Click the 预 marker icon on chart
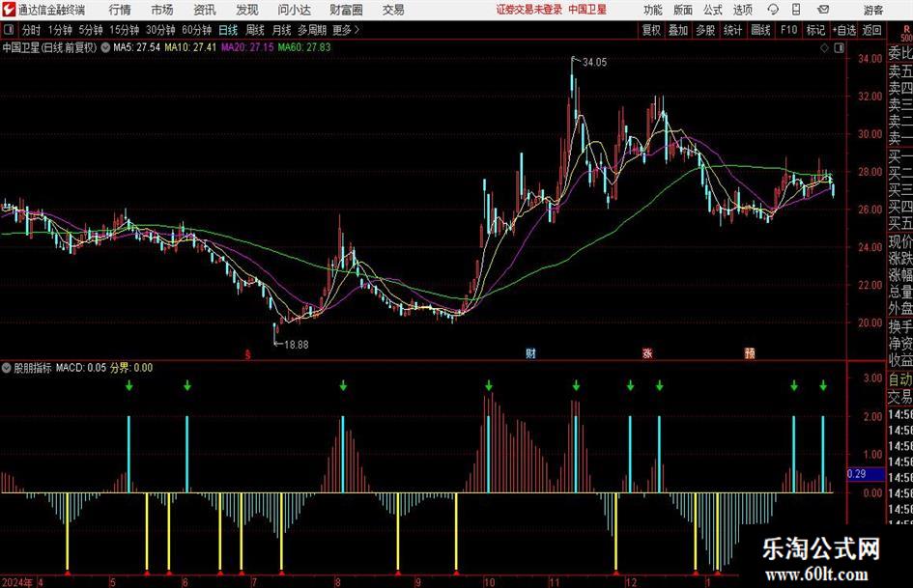The height and width of the screenshot is (588, 913). click(750, 353)
